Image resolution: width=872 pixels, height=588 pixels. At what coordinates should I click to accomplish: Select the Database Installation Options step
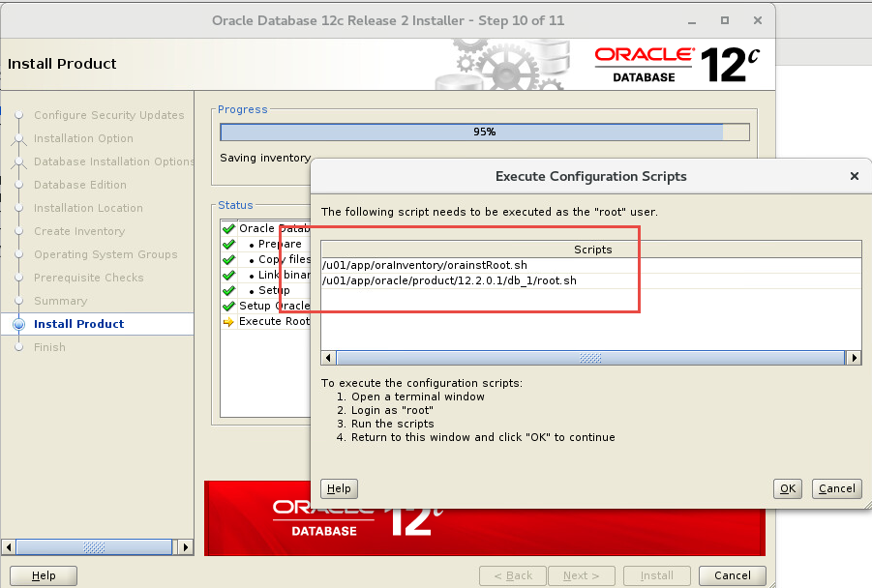(113, 162)
